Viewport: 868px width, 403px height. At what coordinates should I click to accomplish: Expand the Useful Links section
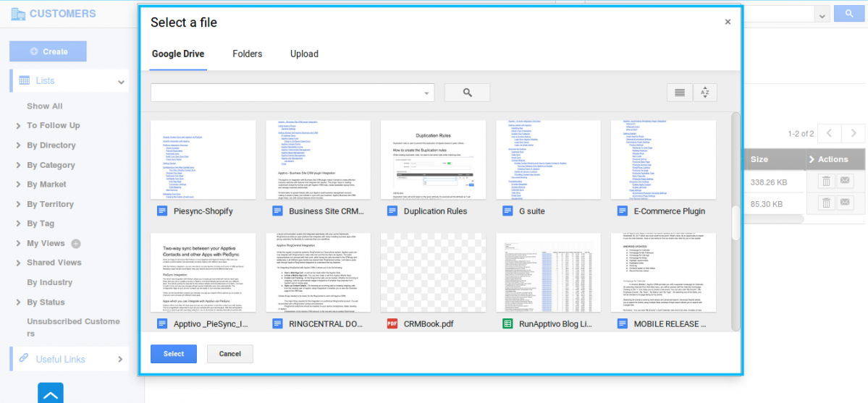[x=121, y=359]
